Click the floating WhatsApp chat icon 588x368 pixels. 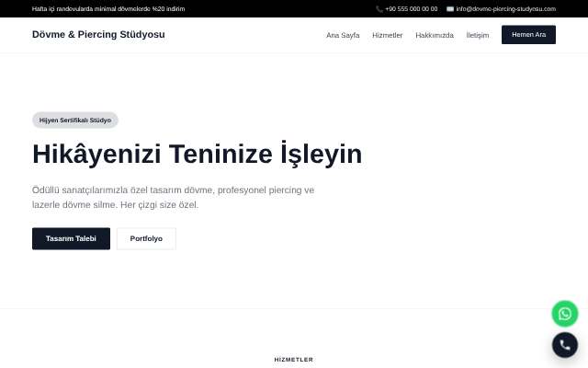click(x=565, y=314)
